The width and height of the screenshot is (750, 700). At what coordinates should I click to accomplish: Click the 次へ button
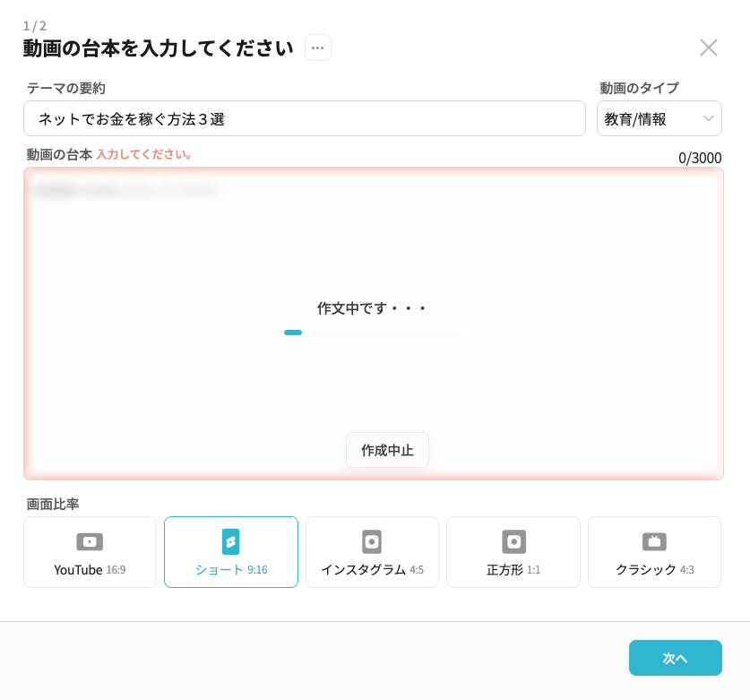(x=675, y=658)
